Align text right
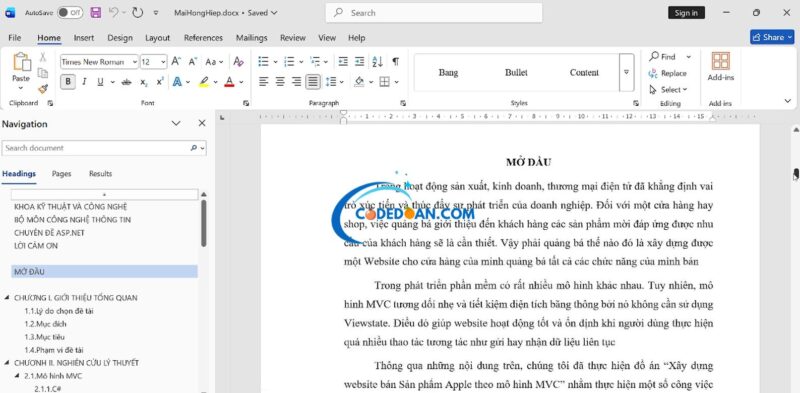 tap(296, 82)
